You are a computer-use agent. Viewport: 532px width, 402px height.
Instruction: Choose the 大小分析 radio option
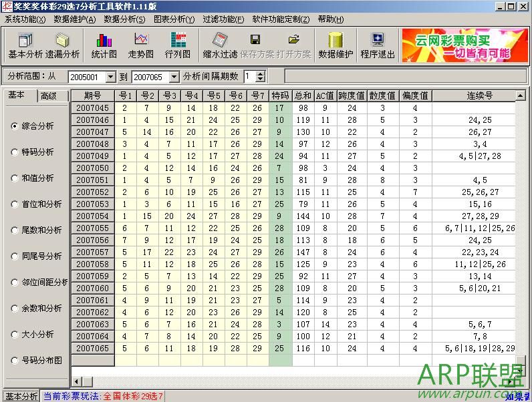[15, 335]
